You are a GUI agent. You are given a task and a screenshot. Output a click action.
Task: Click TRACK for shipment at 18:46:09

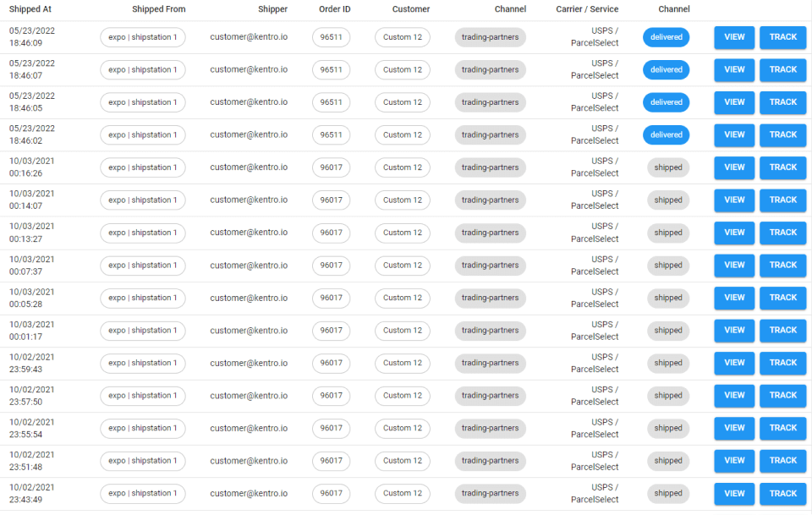782,37
